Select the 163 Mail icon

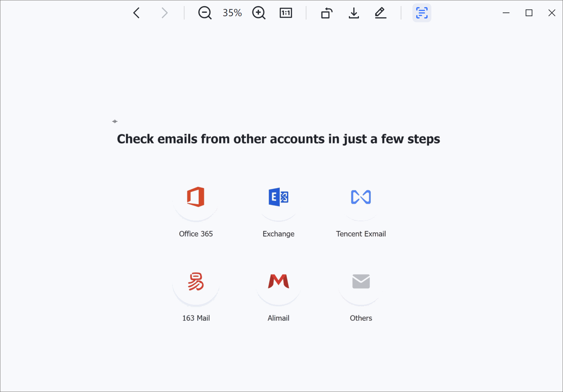point(196,282)
